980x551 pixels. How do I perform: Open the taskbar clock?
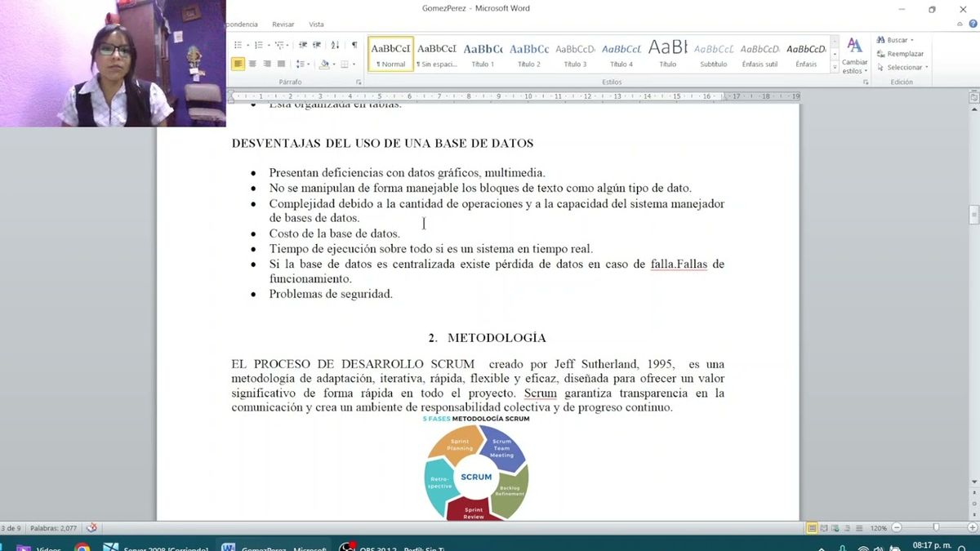pyautogui.click(x=932, y=545)
